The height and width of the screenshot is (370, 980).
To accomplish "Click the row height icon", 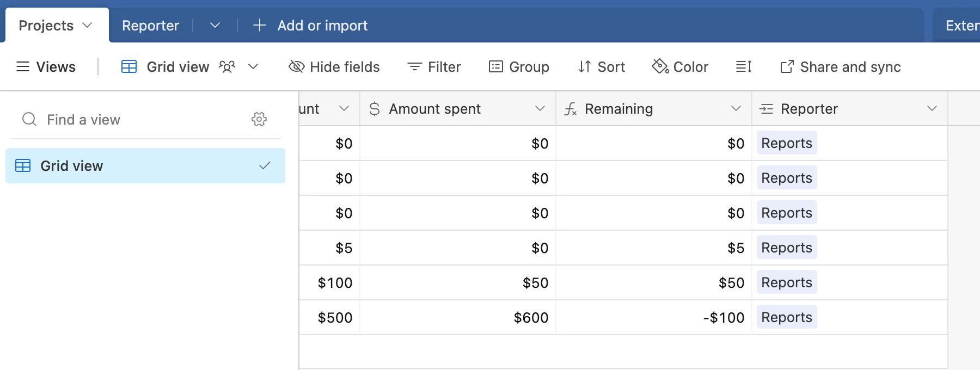I will click(x=744, y=67).
